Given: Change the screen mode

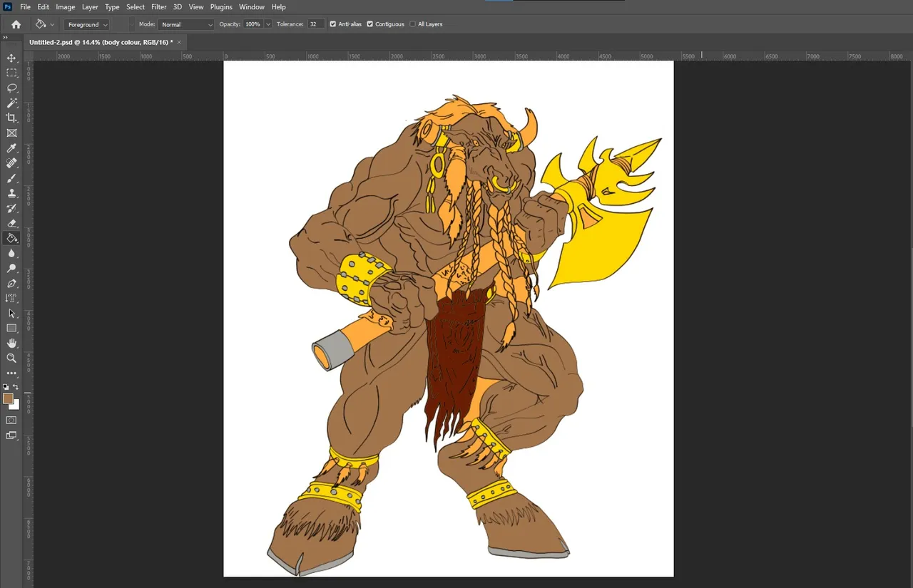Looking at the screenshot, I should pyautogui.click(x=11, y=435).
